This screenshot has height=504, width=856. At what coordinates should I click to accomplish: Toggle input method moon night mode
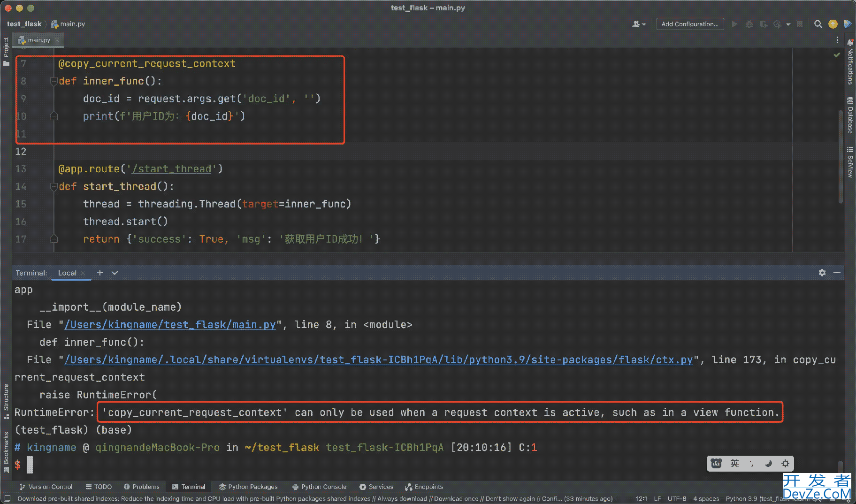(768, 464)
